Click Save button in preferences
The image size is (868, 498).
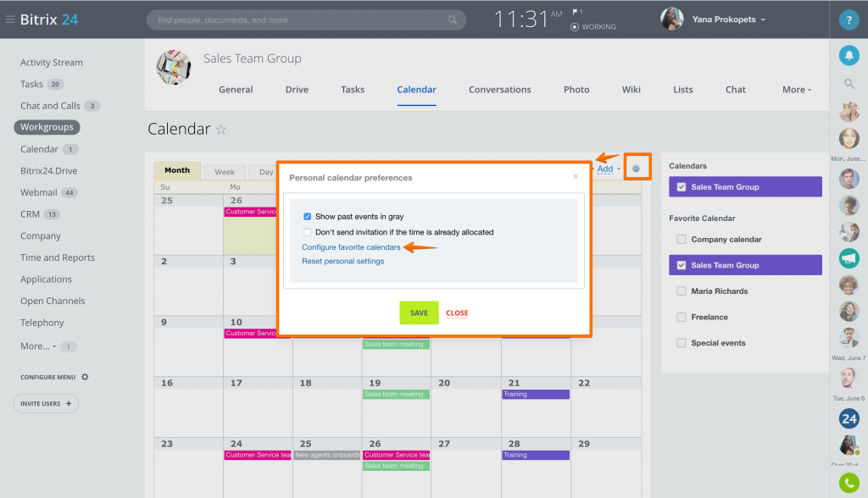point(419,313)
